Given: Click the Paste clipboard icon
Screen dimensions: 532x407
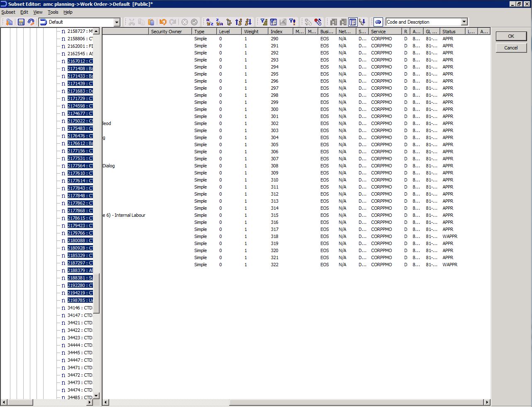Looking at the screenshot, I should [x=151, y=22].
